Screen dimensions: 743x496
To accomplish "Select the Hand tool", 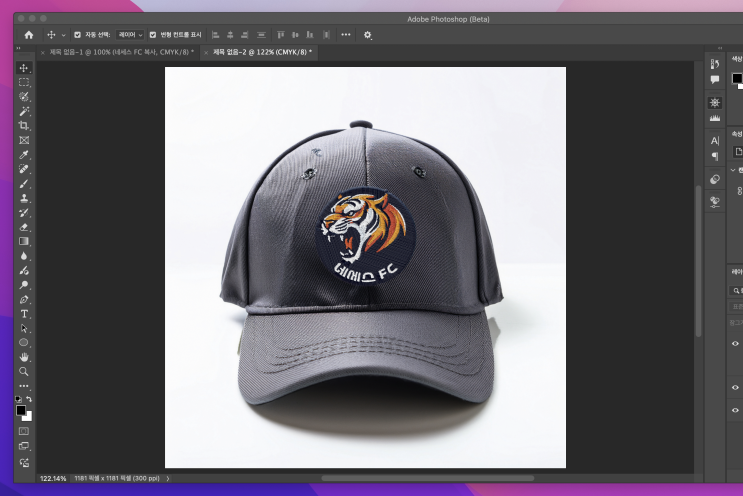I will point(24,356).
